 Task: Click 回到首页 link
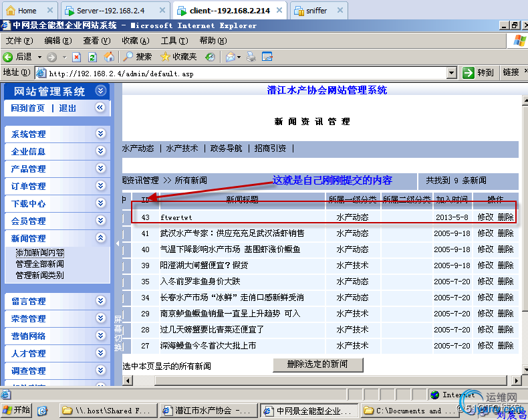[x=27, y=108]
